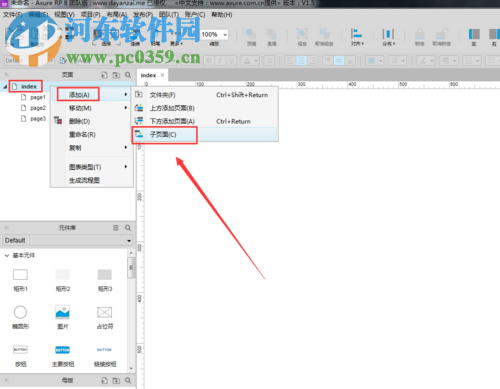Toggle italic text formatting
Screen dimensions: 500x389
[220, 61]
